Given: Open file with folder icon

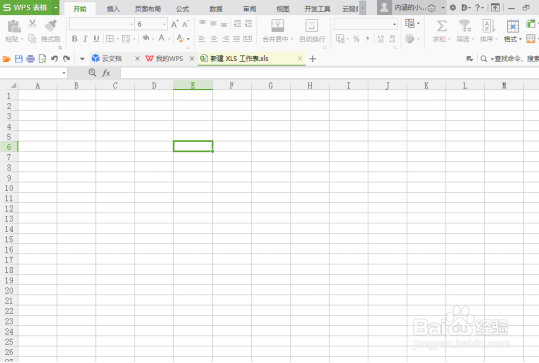Looking at the screenshot, I should click(x=7, y=59).
